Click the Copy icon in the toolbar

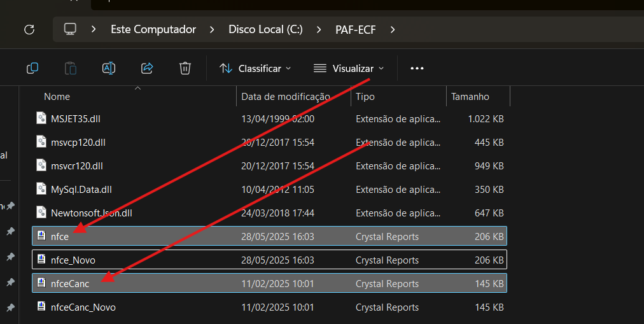tap(32, 68)
